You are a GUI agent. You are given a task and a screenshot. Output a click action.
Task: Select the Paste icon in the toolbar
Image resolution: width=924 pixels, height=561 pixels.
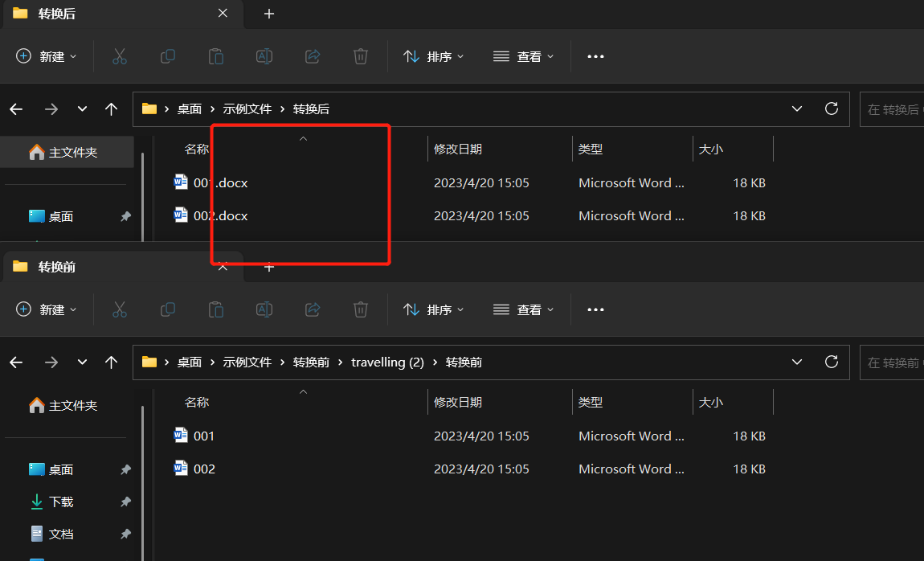216,56
